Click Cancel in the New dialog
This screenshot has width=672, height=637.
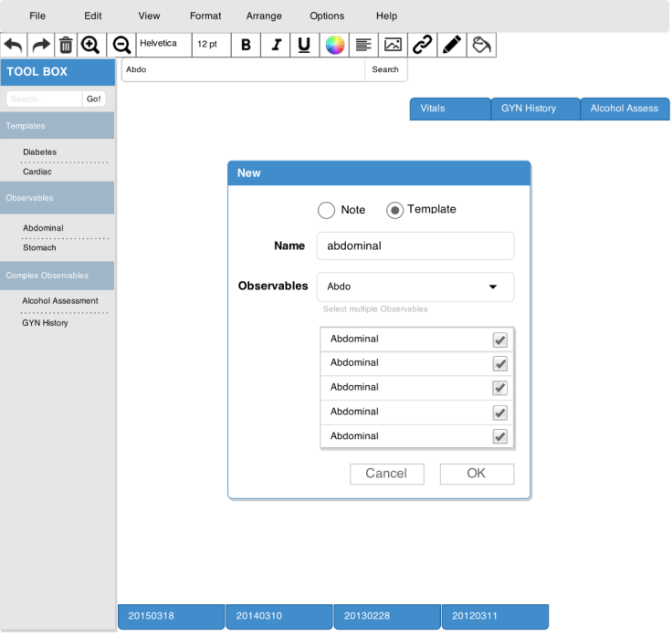point(386,474)
